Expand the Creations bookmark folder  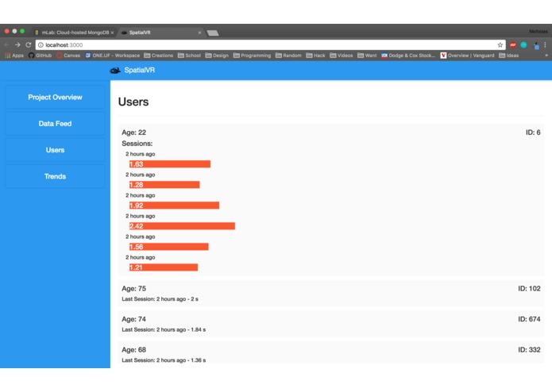tap(158, 56)
